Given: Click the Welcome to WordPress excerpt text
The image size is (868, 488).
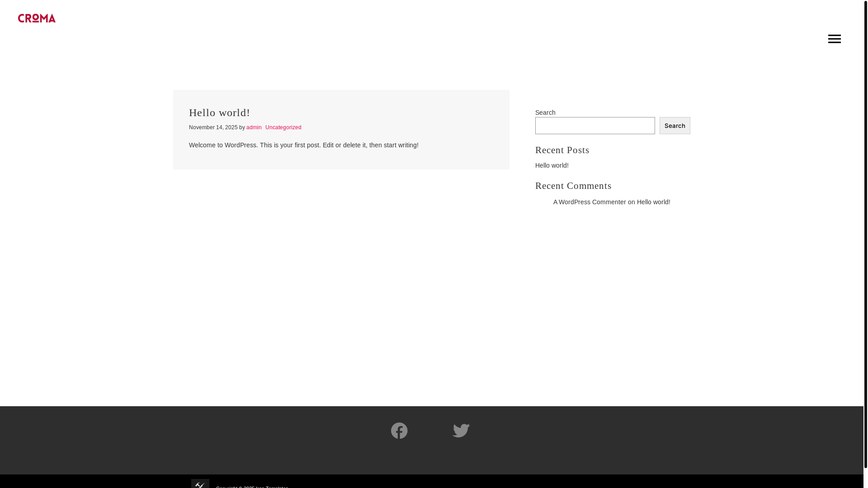Looking at the screenshot, I should 303,145.
